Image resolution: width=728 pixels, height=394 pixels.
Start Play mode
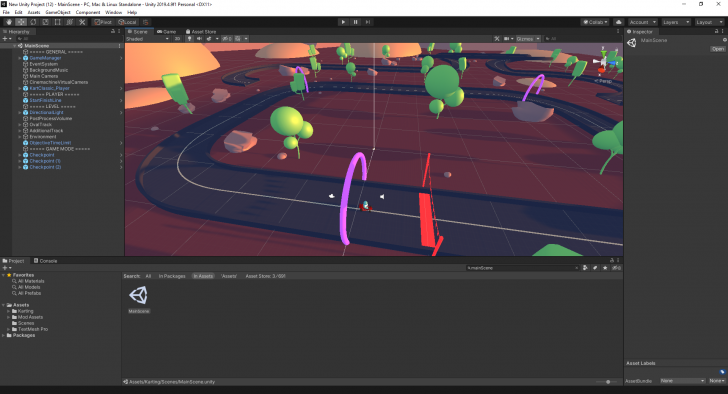[343, 22]
